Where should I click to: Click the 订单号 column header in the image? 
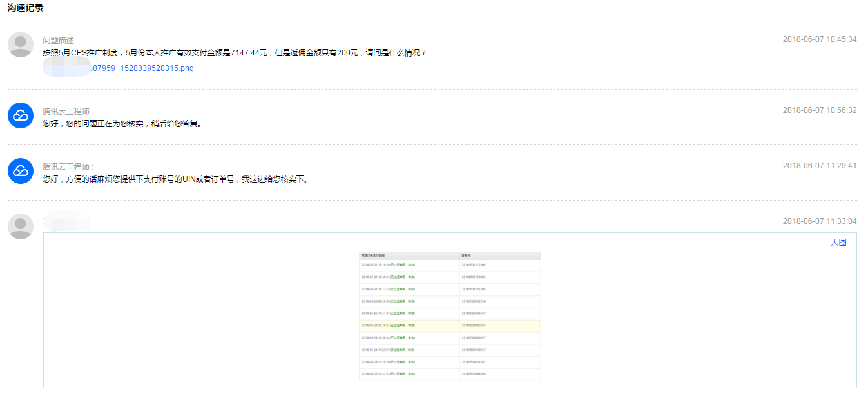[x=467, y=255]
